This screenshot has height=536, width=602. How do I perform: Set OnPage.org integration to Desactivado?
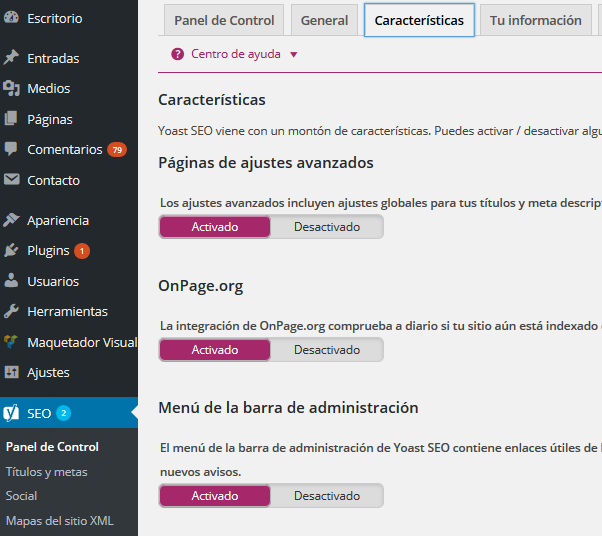327,350
